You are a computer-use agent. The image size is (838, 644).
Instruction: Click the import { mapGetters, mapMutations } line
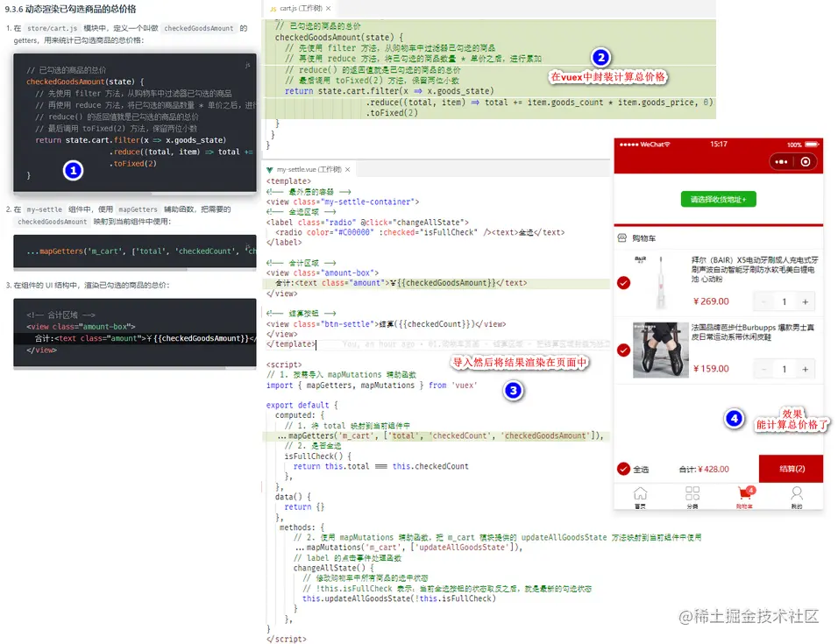[372, 385]
